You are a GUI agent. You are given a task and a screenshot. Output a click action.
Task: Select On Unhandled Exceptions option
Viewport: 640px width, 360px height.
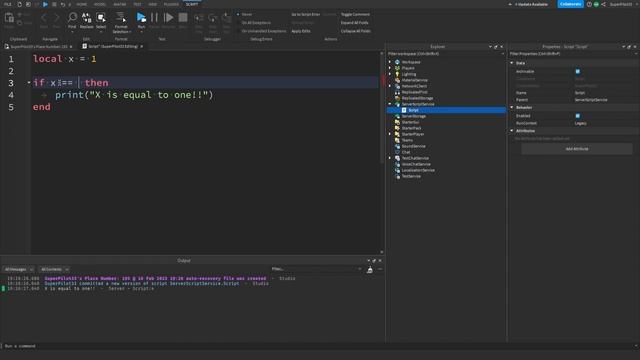[x=262, y=31]
